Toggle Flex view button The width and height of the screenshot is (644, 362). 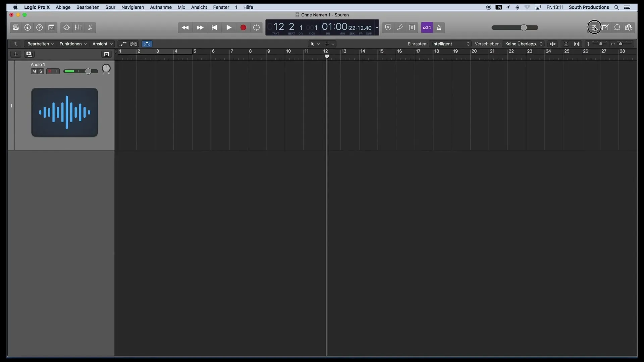(133, 44)
